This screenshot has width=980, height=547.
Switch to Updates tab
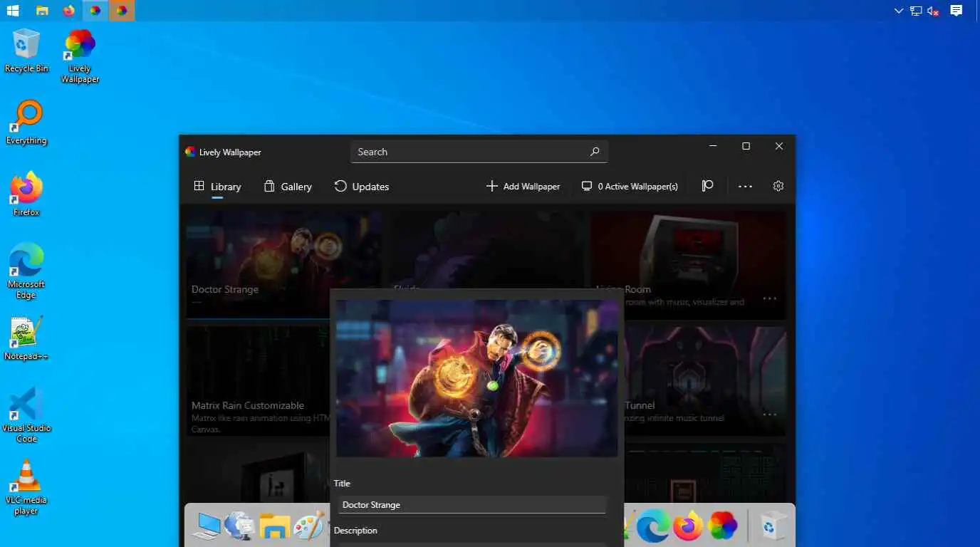point(362,187)
